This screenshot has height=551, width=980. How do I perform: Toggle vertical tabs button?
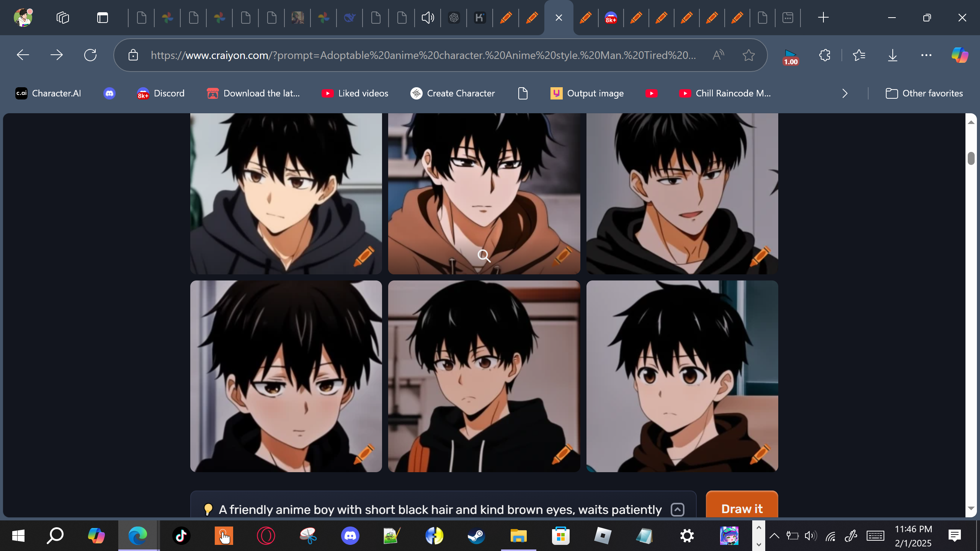click(102, 18)
